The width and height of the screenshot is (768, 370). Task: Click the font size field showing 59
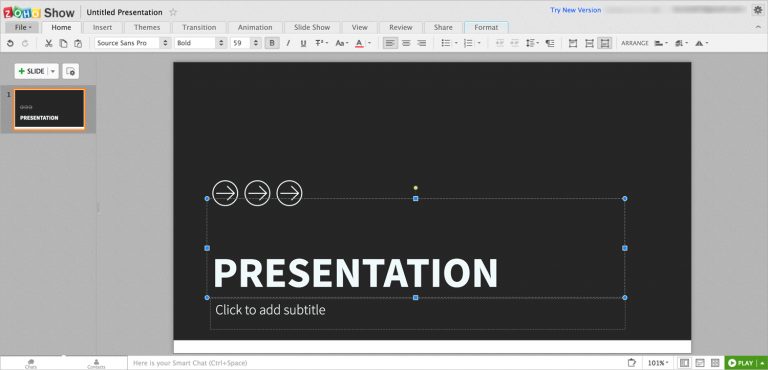(240, 43)
